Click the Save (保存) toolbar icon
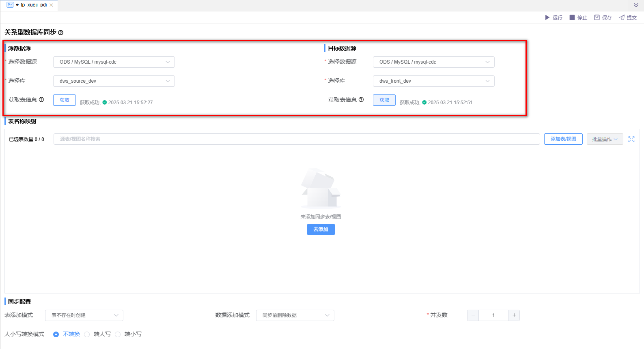Image resolution: width=644 pixels, height=349 pixels. point(597,17)
